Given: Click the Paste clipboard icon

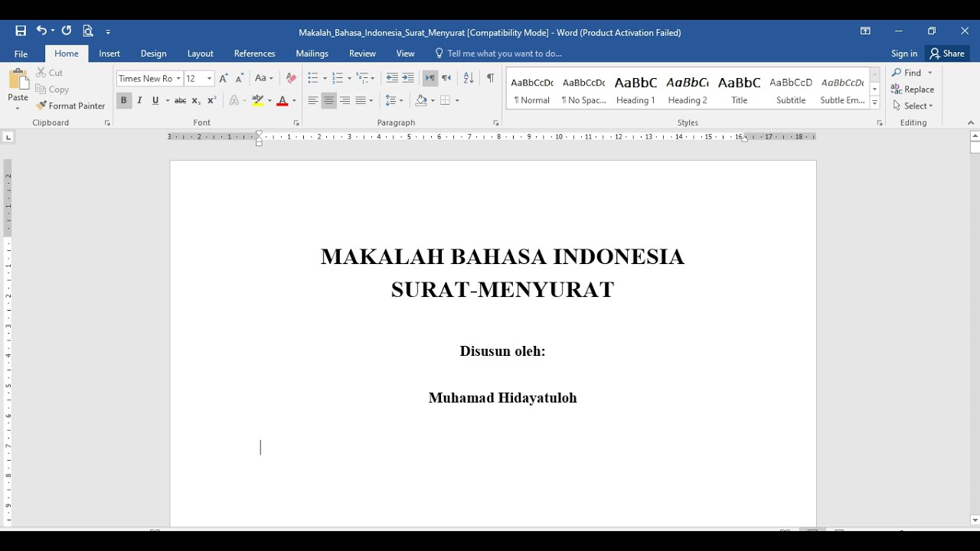Looking at the screenshot, I should 18,80.
